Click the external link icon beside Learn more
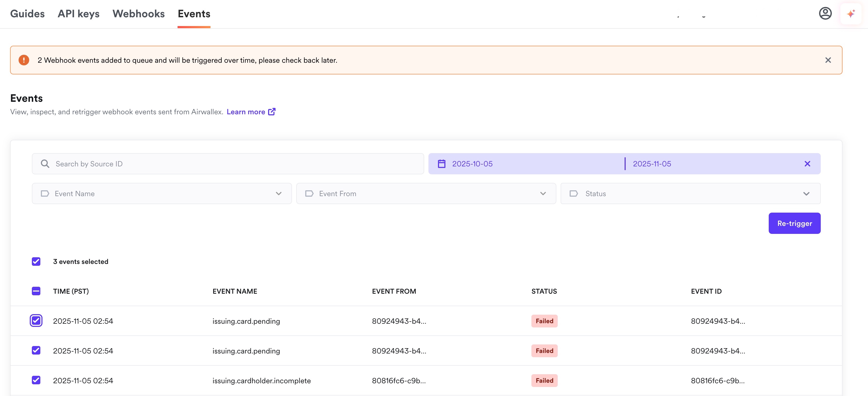Viewport: 868px width, 396px height. tap(272, 112)
